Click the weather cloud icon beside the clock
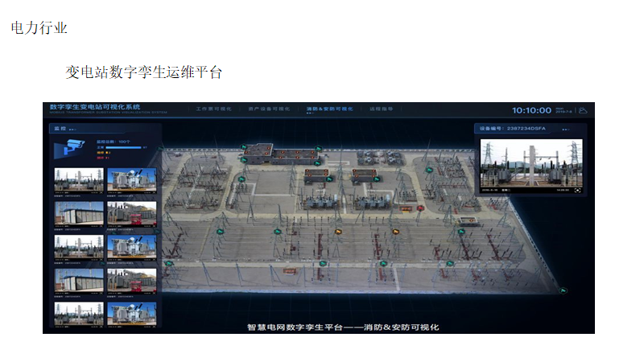The width and height of the screenshot is (644, 362). 583,109
